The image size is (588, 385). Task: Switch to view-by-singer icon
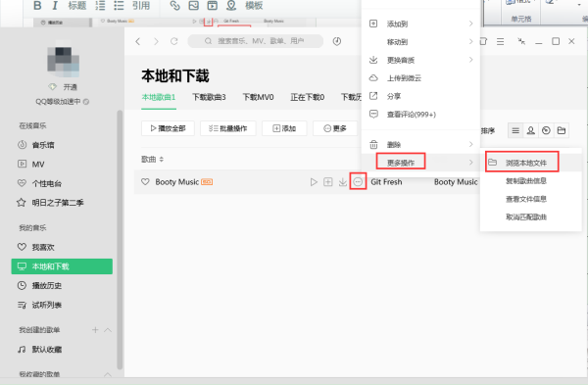click(x=530, y=130)
